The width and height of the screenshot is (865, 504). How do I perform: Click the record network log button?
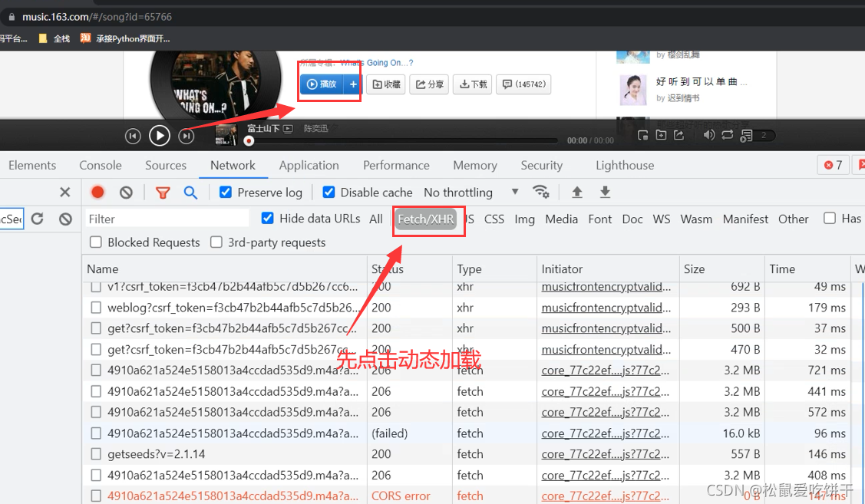(x=97, y=192)
